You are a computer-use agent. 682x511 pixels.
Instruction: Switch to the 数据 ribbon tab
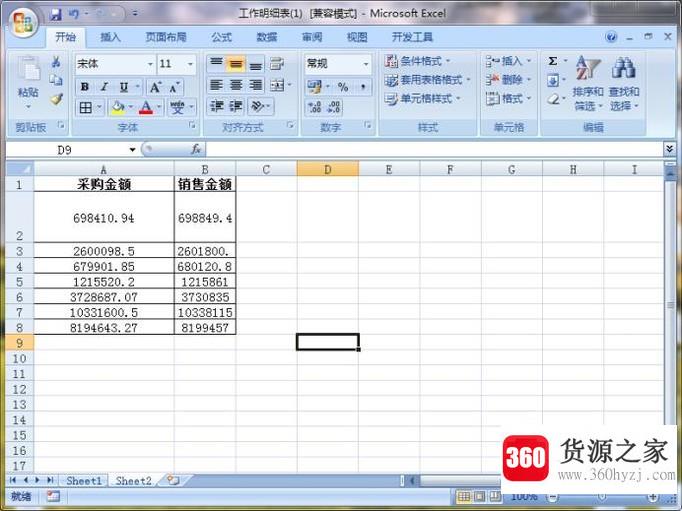point(267,37)
